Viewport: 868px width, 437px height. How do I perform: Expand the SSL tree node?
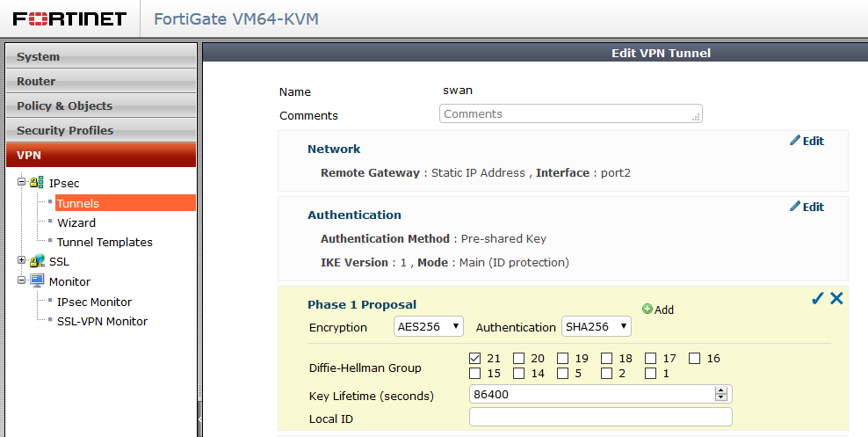[x=22, y=261]
